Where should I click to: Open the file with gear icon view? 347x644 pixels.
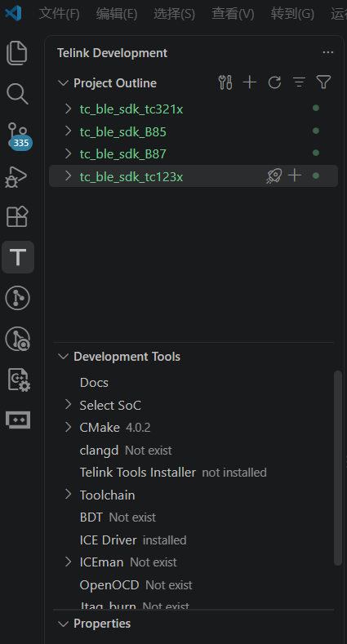pos(19,380)
